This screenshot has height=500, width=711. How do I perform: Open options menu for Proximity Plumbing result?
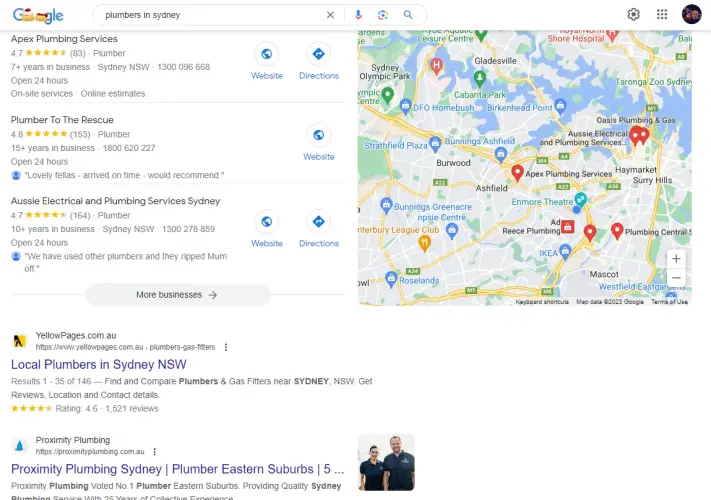click(x=155, y=452)
